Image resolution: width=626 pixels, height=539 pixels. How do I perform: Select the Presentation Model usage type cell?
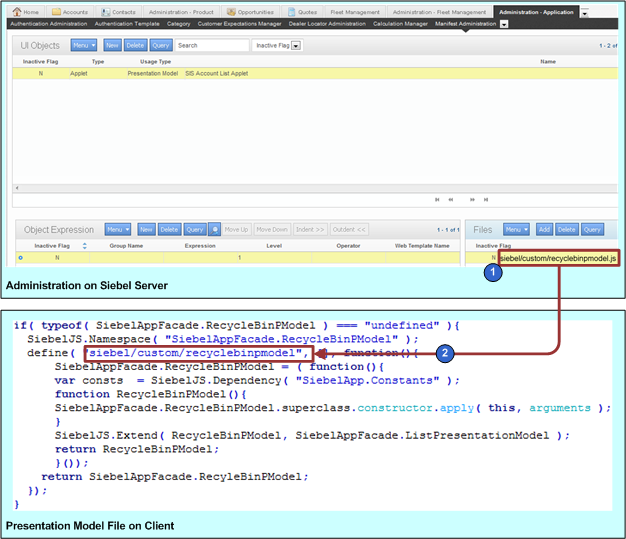tap(155, 73)
